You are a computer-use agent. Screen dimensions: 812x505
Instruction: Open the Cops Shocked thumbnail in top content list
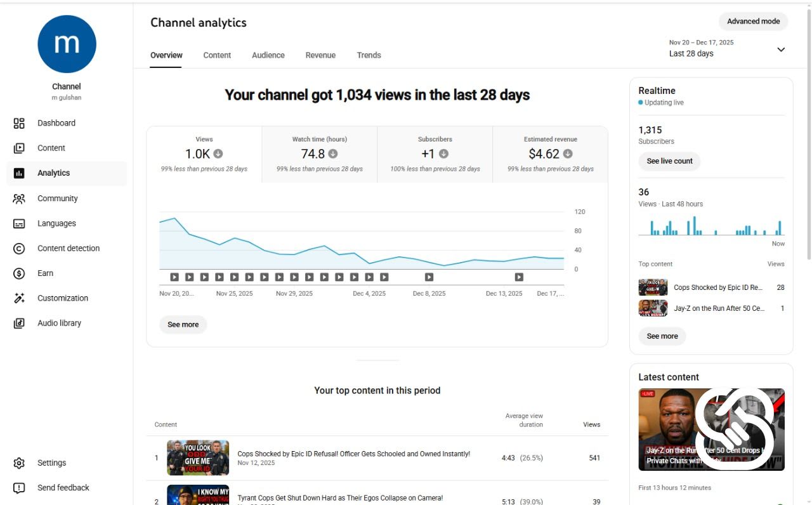click(x=198, y=458)
